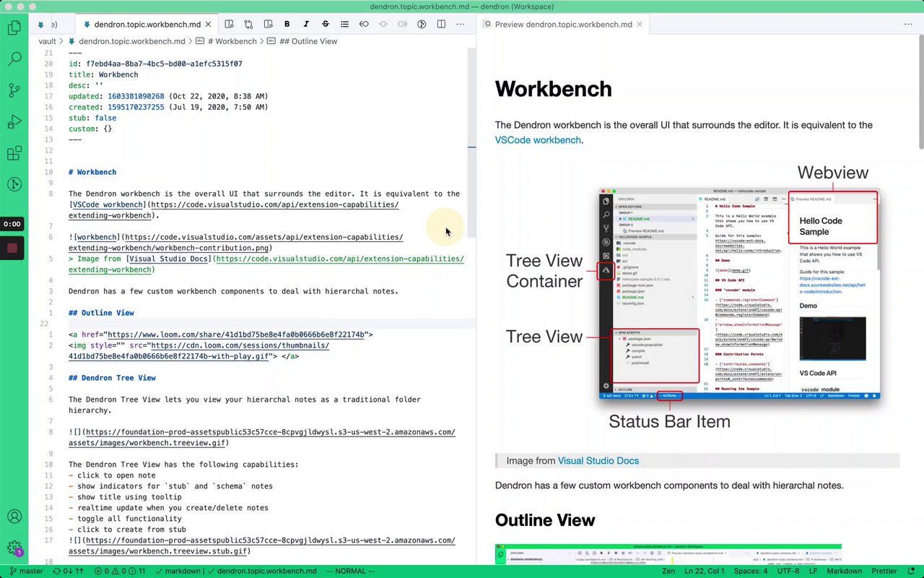Screen dimensions: 924x578
Task: Click the Outline View heading in preview
Action: pos(545,520)
